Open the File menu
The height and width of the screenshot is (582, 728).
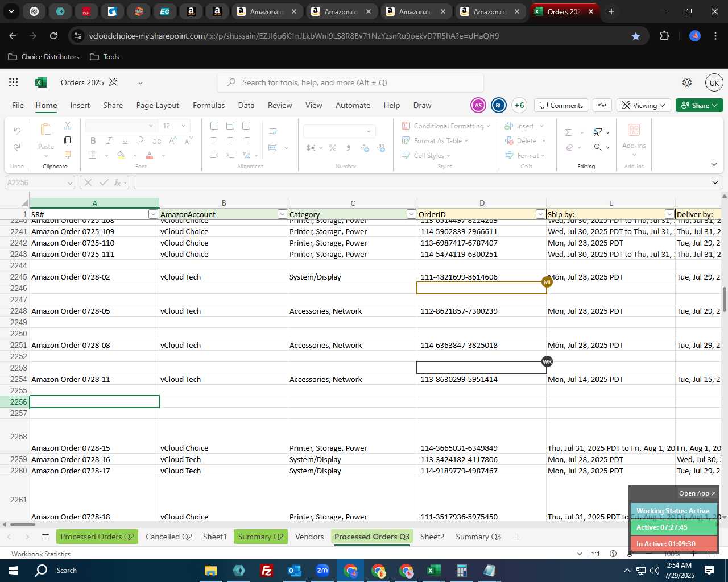point(18,105)
